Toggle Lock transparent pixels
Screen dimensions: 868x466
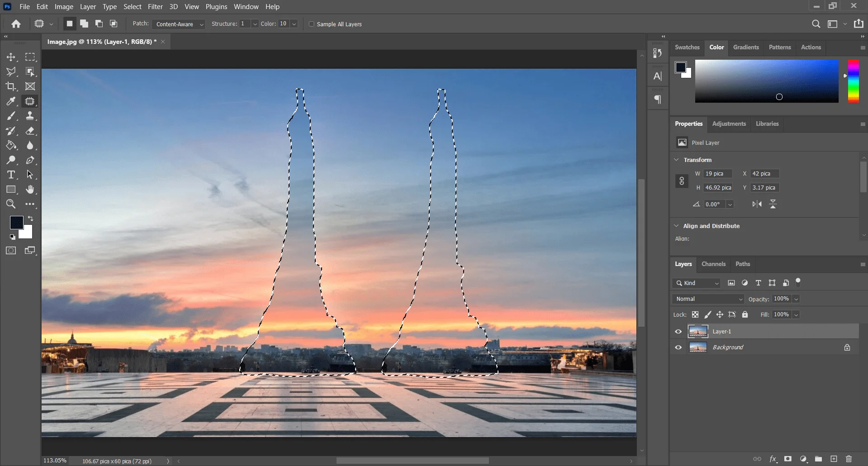pyautogui.click(x=695, y=314)
